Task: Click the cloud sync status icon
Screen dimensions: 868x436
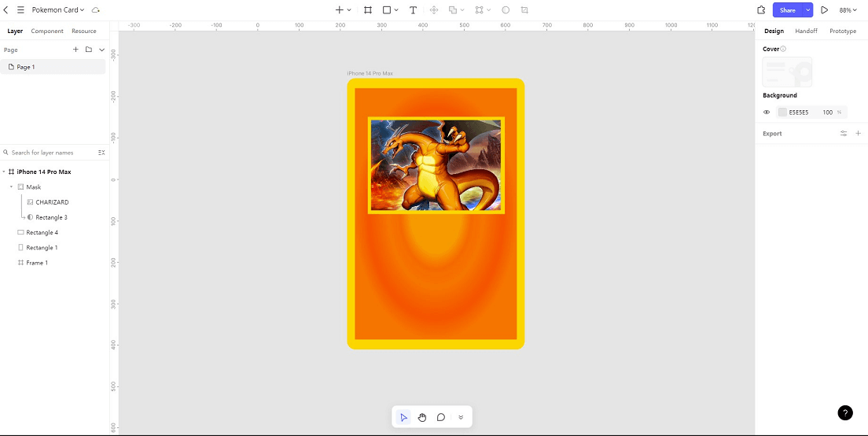Action: tap(96, 10)
